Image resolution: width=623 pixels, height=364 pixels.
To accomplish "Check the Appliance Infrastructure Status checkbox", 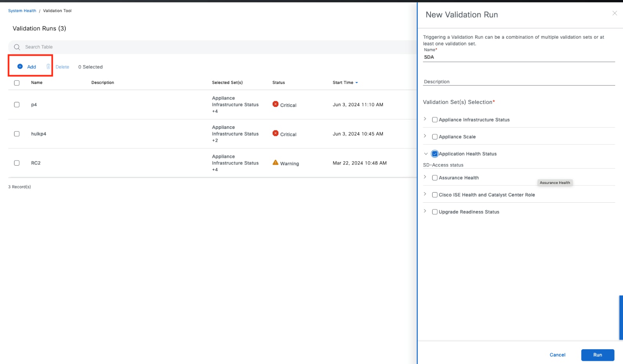I will click(434, 120).
